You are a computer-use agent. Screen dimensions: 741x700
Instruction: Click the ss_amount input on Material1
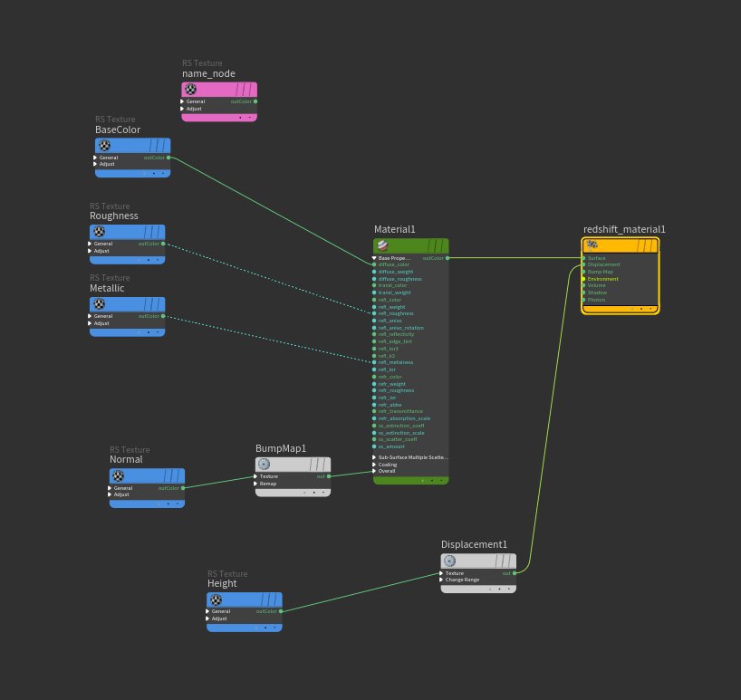pyautogui.click(x=374, y=446)
